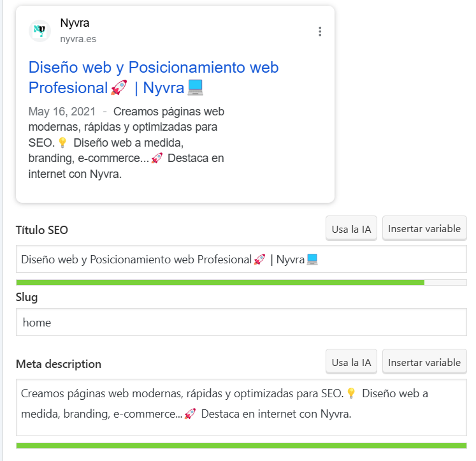This screenshot has width=476, height=461.
Task: Open the blue preview title link
Action: [154, 77]
